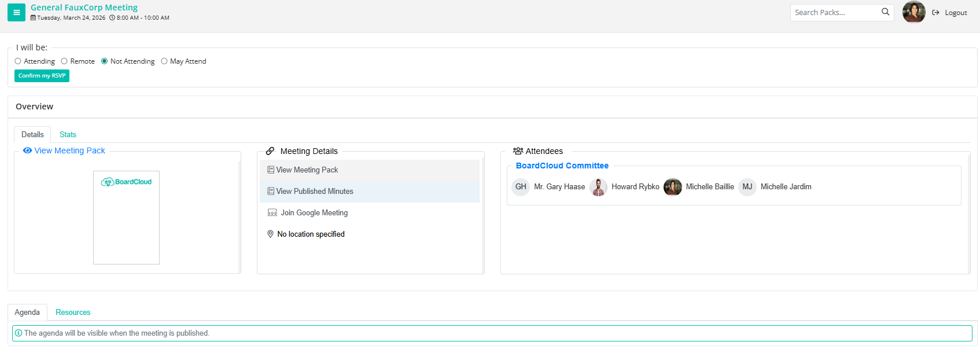Open the hamburger menu button

pyautogui.click(x=16, y=13)
